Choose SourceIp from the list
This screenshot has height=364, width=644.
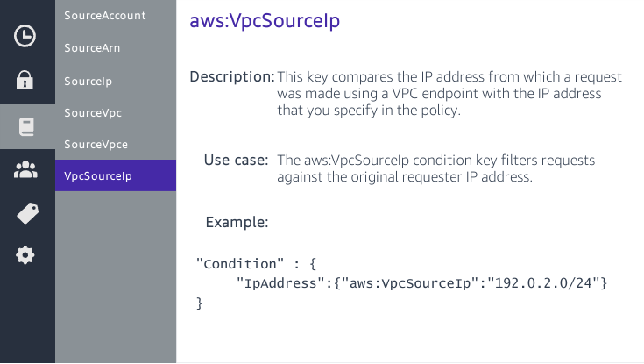[x=88, y=81]
